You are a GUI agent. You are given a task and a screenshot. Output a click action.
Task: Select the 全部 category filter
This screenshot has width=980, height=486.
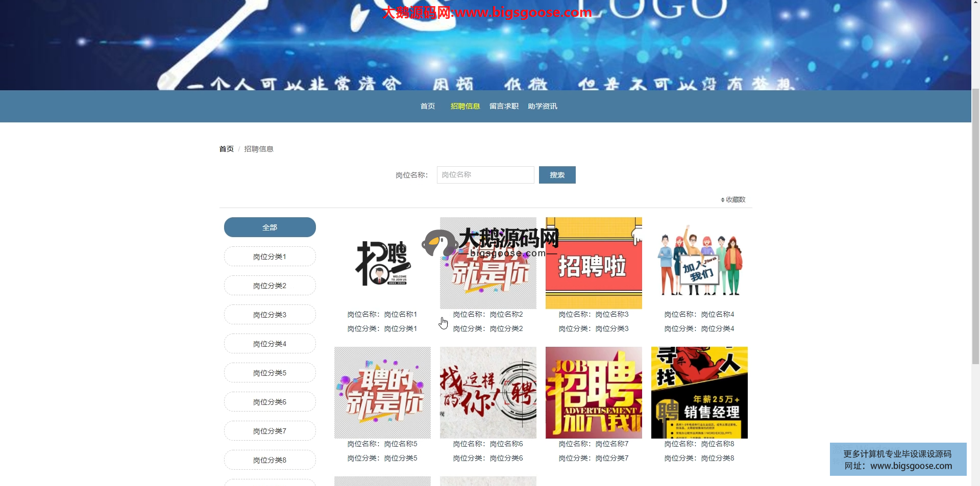tap(269, 227)
